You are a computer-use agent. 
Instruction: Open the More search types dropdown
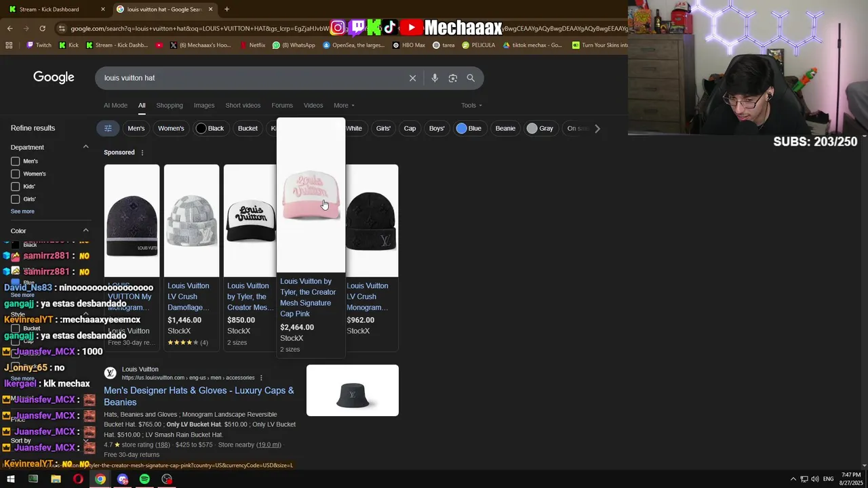point(344,105)
